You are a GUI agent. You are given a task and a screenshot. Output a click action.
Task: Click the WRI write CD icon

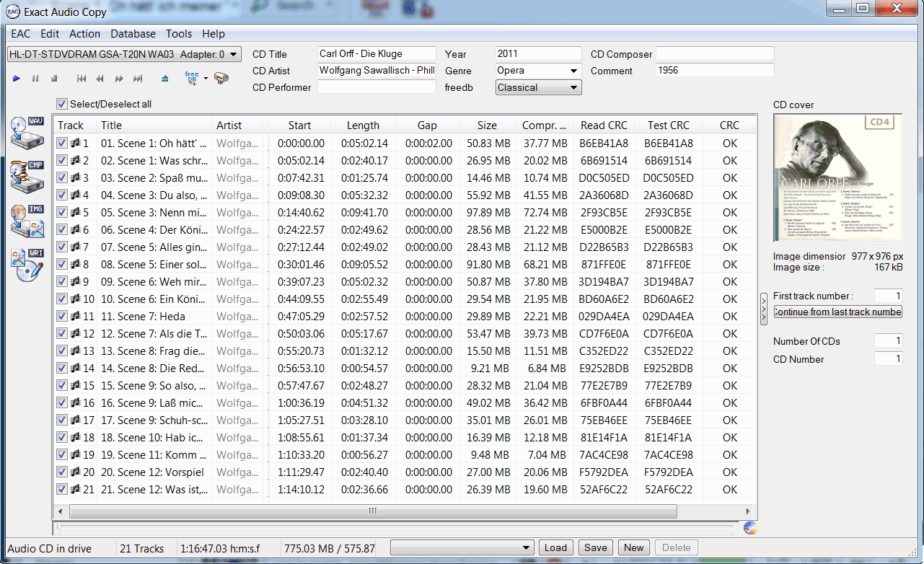(27, 265)
